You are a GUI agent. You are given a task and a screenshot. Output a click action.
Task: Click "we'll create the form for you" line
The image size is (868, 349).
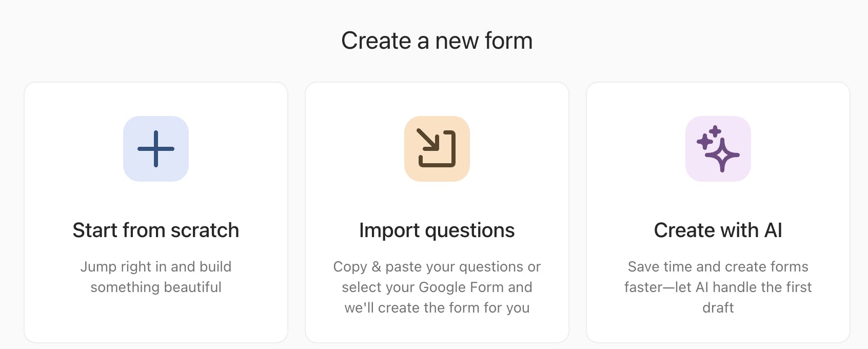[437, 307]
